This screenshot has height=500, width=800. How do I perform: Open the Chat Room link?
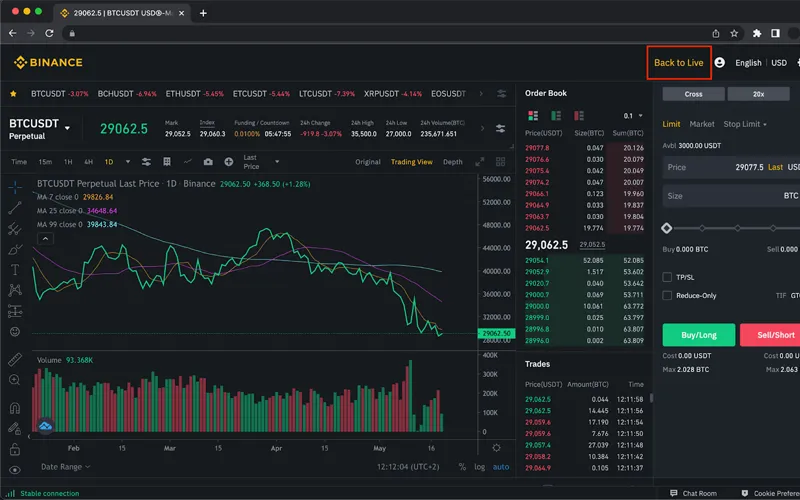pyautogui.click(x=693, y=493)
